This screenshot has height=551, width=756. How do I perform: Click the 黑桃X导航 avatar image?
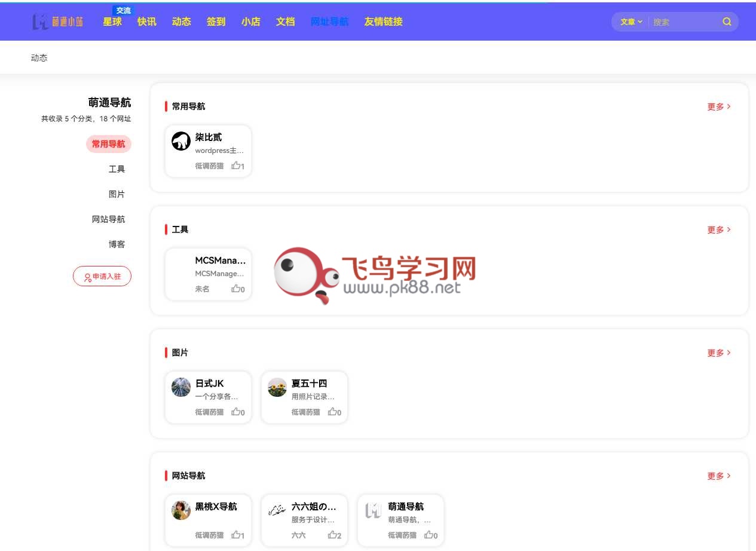tap(181, 510)
